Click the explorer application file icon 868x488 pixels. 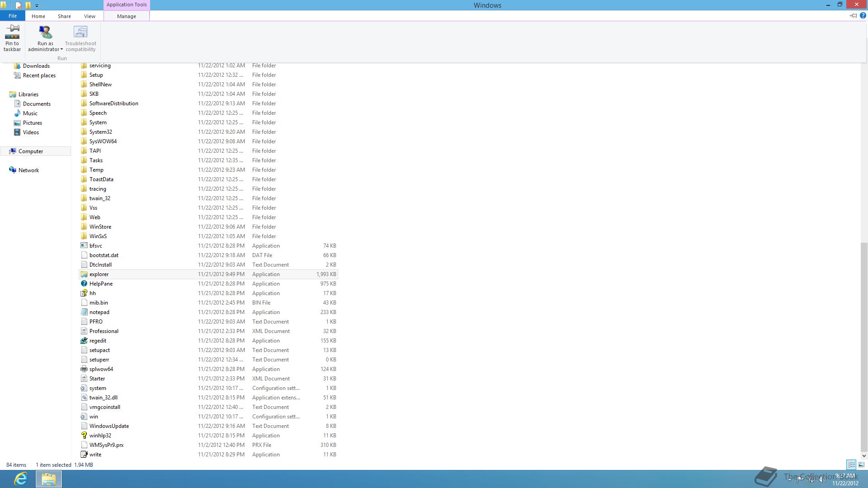click(84, 274)
